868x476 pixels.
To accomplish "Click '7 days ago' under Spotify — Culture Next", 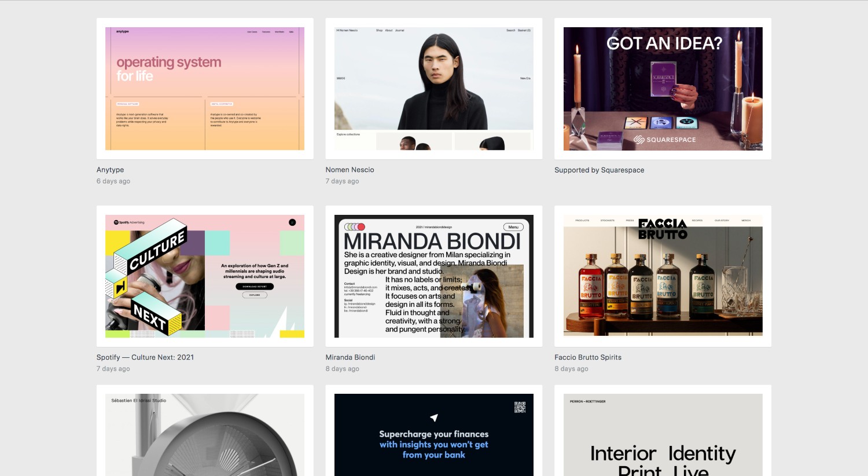I will [x=113, y=369].
